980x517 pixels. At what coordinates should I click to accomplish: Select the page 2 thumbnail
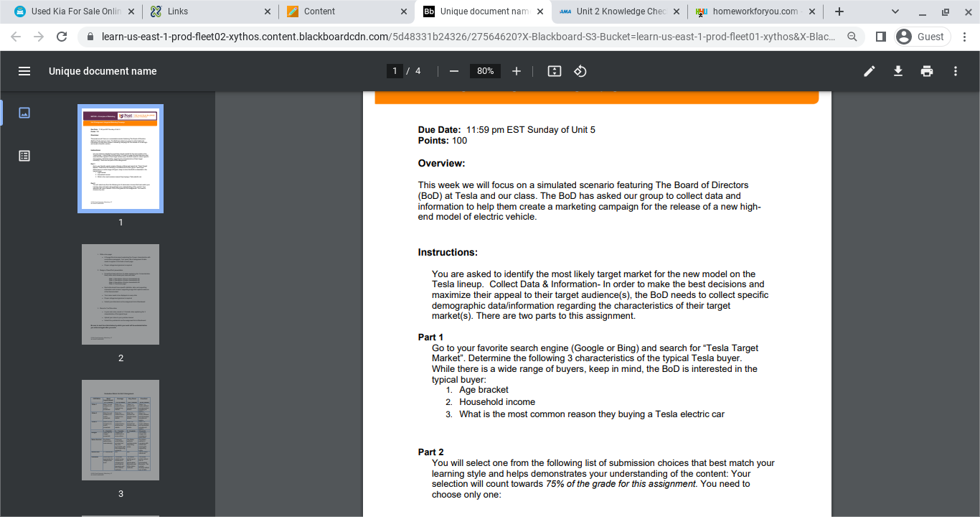click(121, 294)
